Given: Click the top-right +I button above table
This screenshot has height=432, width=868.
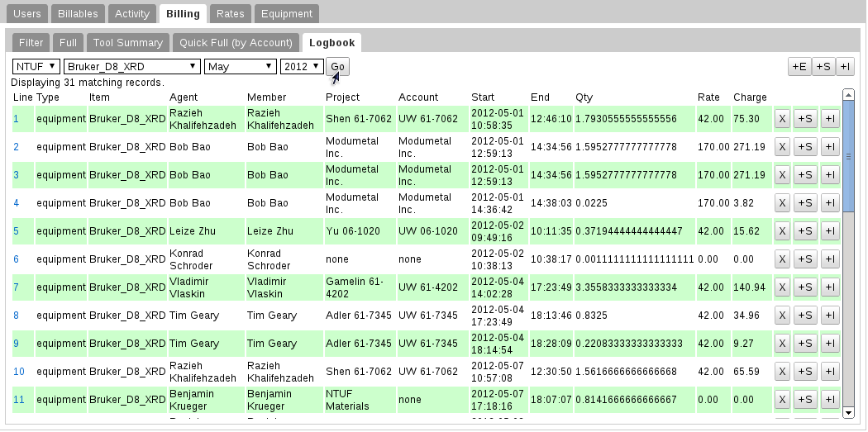Looking at the screenshot, I should click(x=845, y=66).
